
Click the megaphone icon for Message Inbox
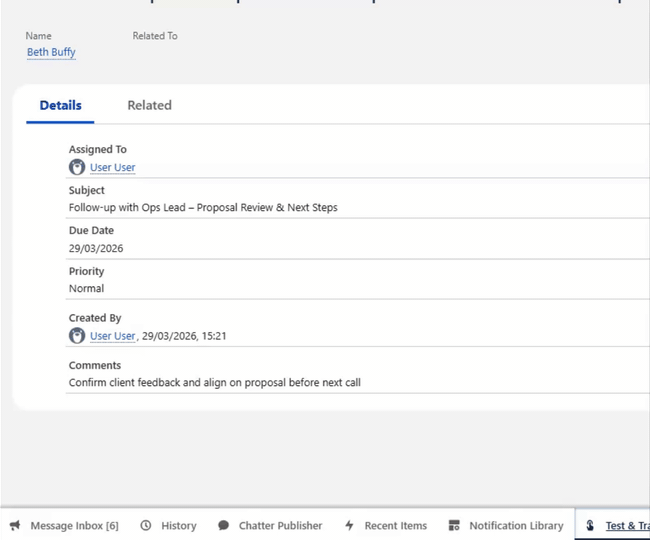click(x=15, y=525)
